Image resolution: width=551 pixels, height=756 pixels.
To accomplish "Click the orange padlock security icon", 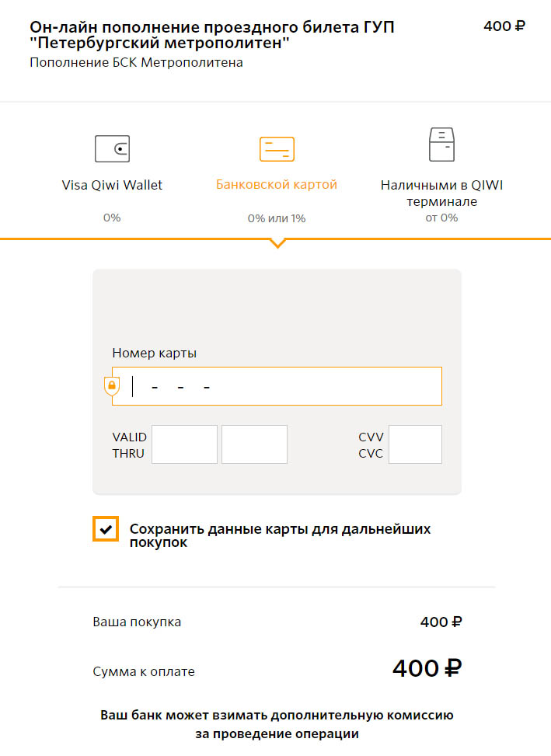I will [x=112, y=385].
